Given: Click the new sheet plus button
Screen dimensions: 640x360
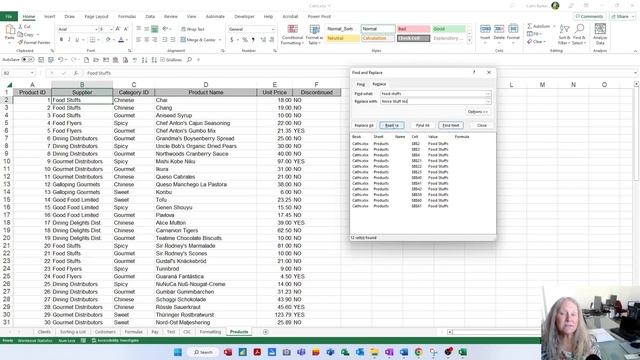Looking at the screenshot, I should point(265,332).
